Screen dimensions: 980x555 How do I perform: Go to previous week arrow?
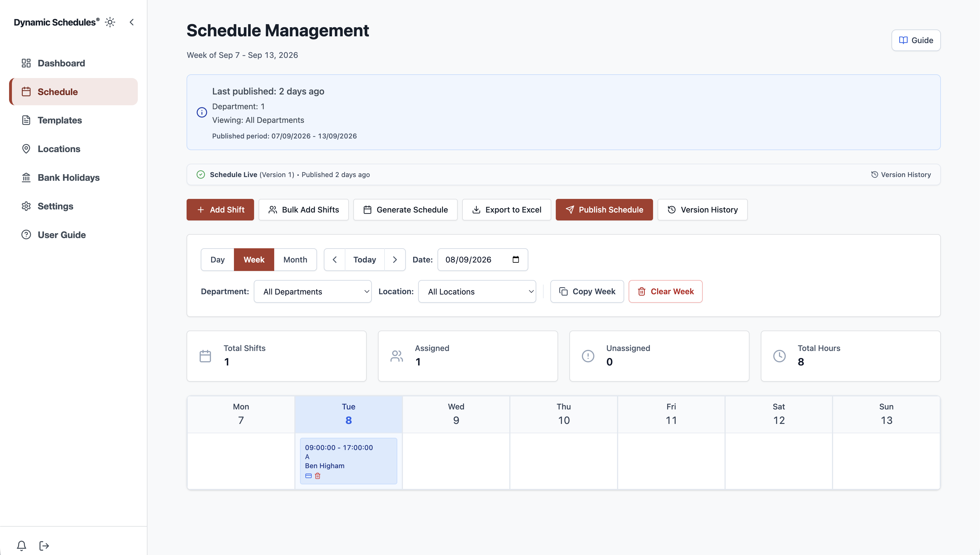(334, 260)
